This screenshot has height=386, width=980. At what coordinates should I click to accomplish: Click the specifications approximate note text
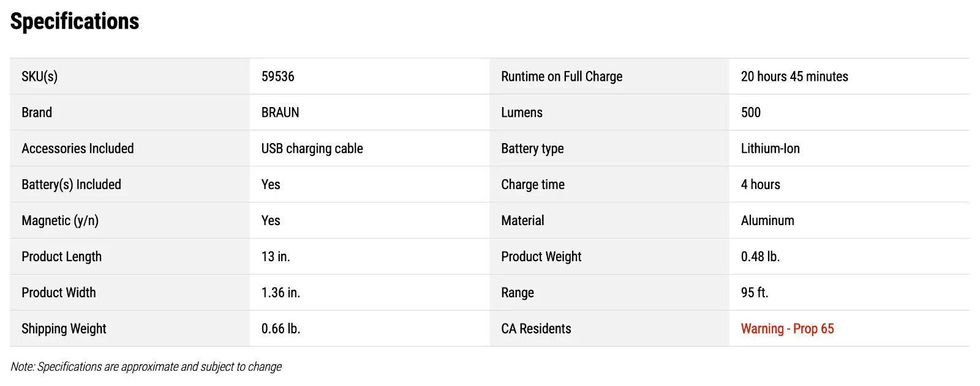pos(146,367)
